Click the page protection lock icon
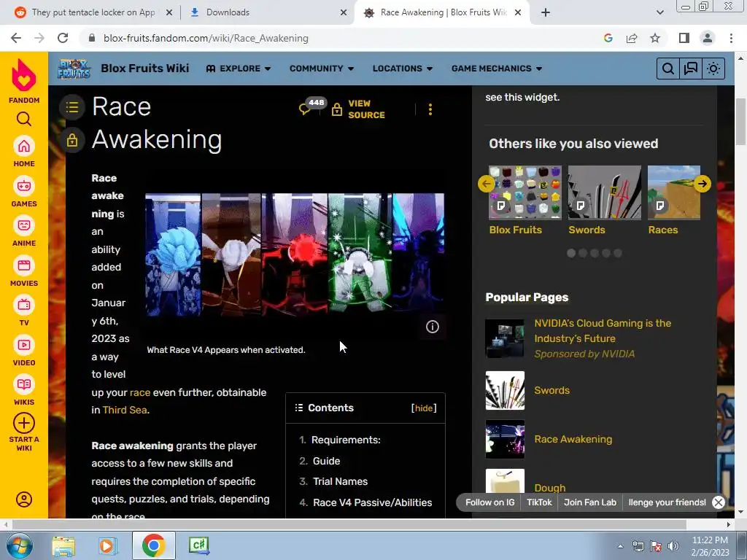747x560 pixels. [x=72, y=140]
